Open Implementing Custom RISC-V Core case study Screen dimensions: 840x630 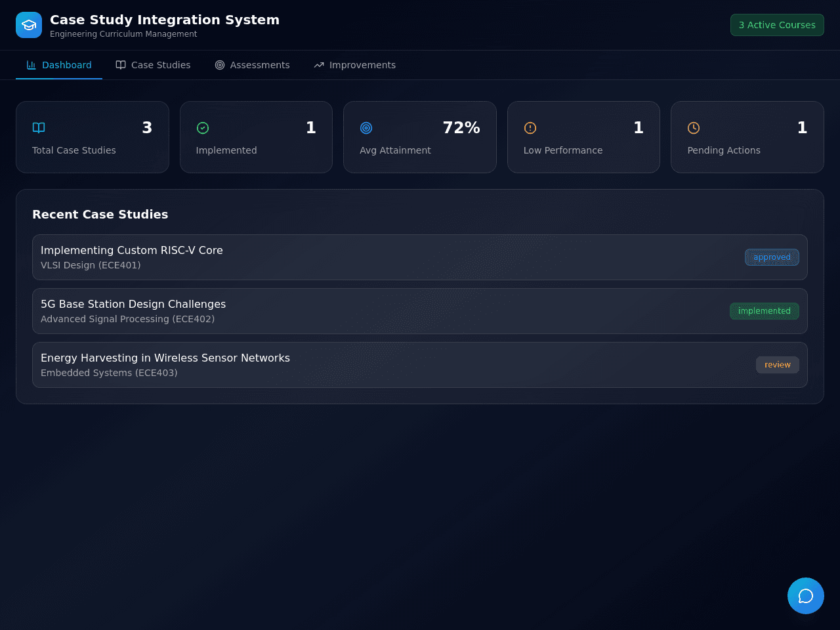pyautogui.click(x=420, y=257)
